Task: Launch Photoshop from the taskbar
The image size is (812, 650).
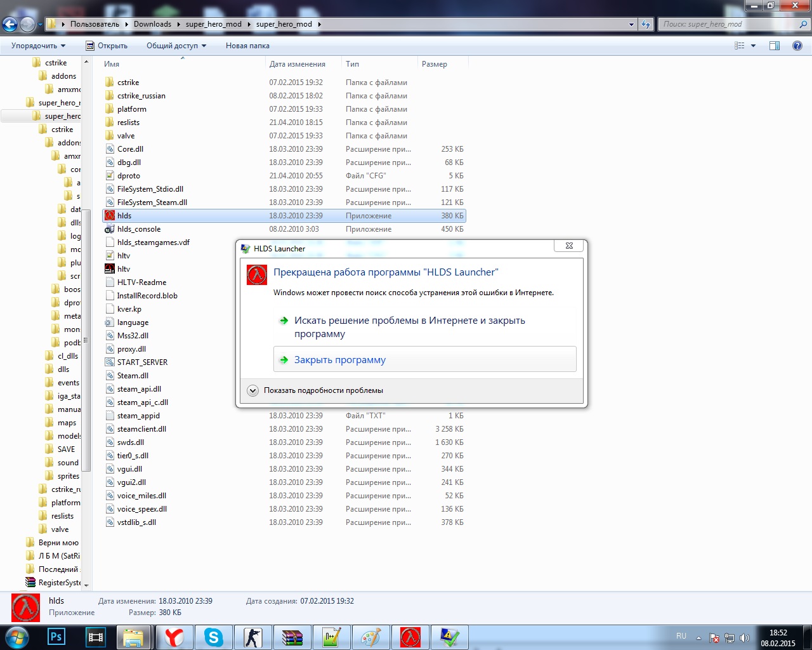Action: point(56,637)
